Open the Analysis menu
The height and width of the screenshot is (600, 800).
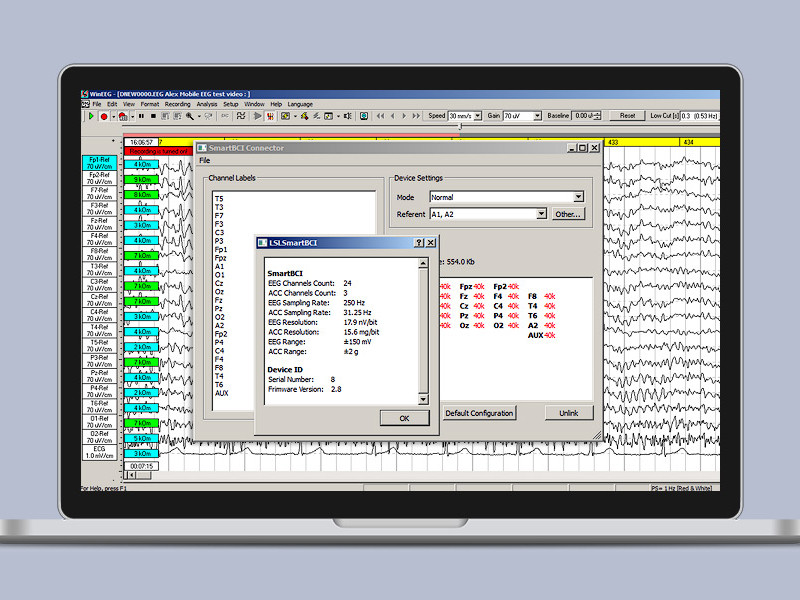point(206,104)
